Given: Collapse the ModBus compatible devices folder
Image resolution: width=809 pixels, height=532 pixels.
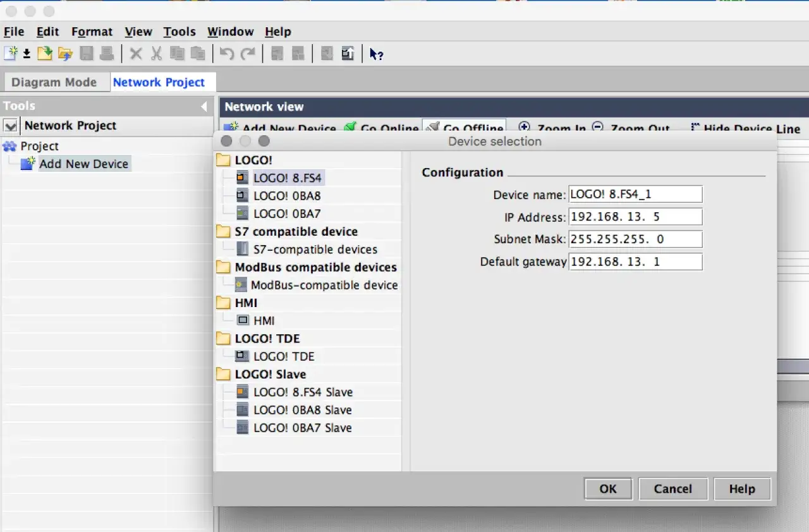Looking at the screenshot, I should [x=223, y=267].
